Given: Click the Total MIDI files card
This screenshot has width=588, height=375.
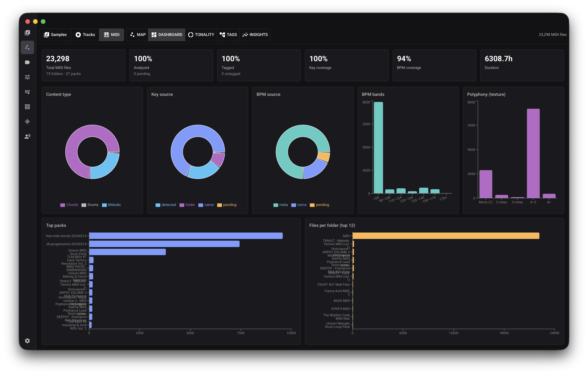Looking at the screenshot, I should (84, 65).
